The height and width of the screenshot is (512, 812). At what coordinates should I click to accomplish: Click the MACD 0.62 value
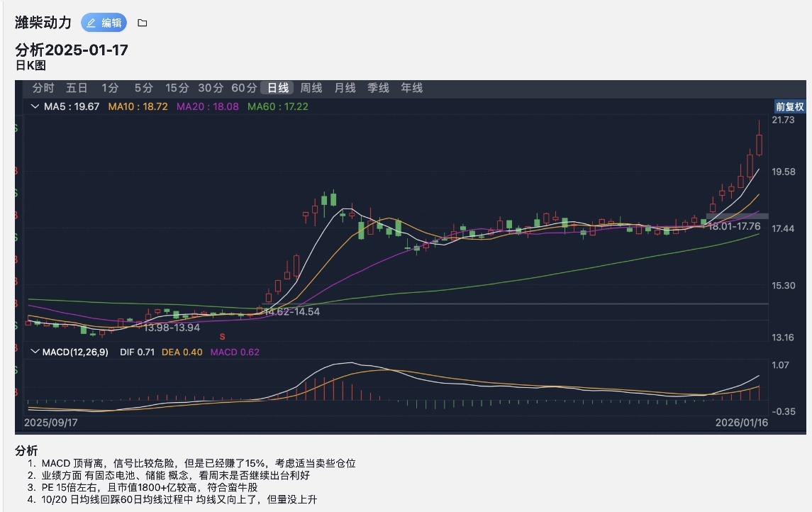(235, 352)
